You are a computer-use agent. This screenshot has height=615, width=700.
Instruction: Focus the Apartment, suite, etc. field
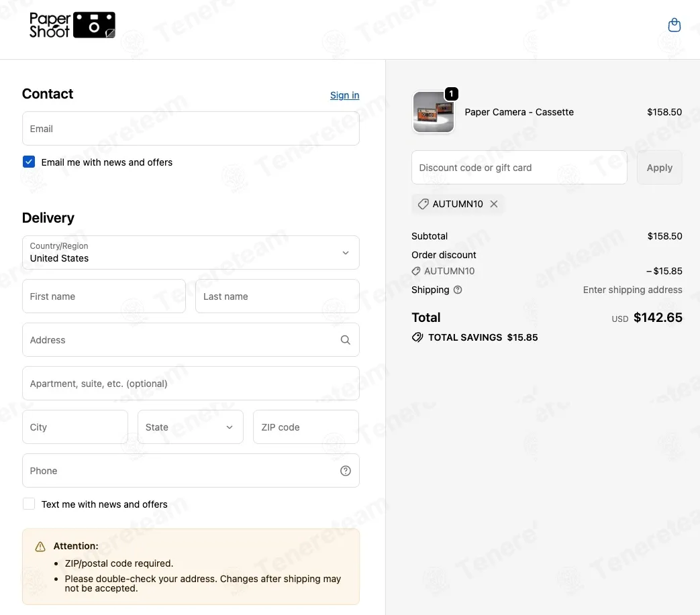(x=191, y=384)
